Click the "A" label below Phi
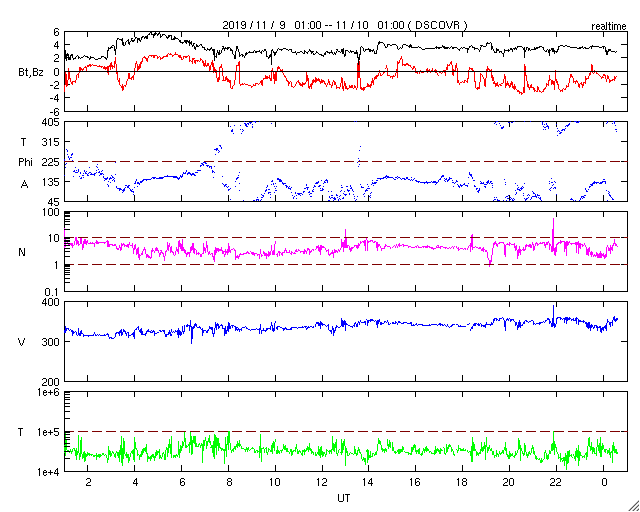 click(x=25, y=185)
